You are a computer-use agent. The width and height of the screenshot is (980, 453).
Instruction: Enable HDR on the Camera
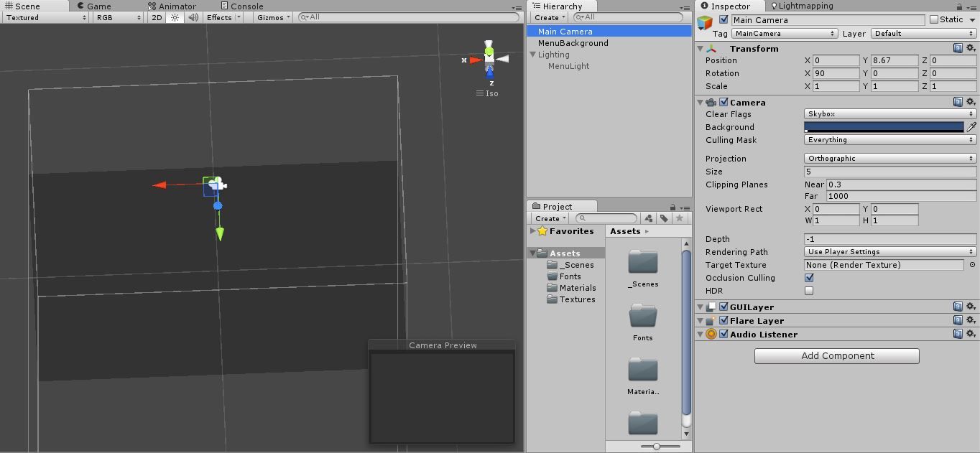point(809,291)
